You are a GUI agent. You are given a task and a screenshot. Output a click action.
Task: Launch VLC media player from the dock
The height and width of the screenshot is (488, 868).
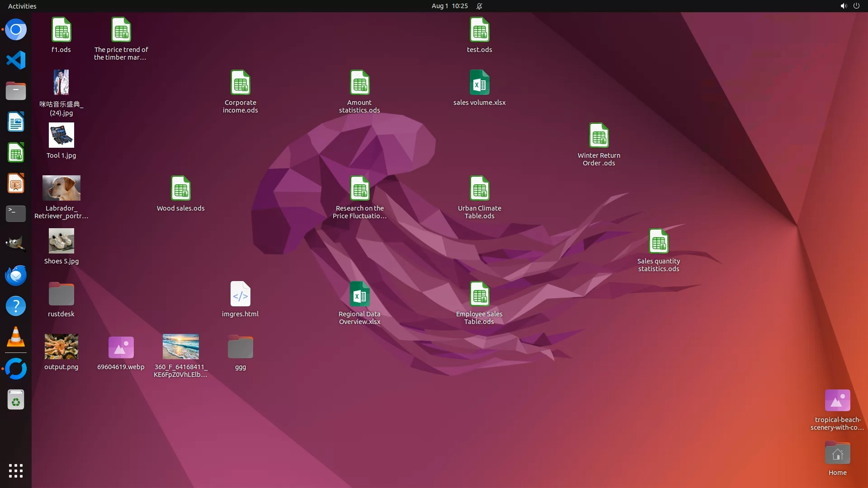pos(16,337)
